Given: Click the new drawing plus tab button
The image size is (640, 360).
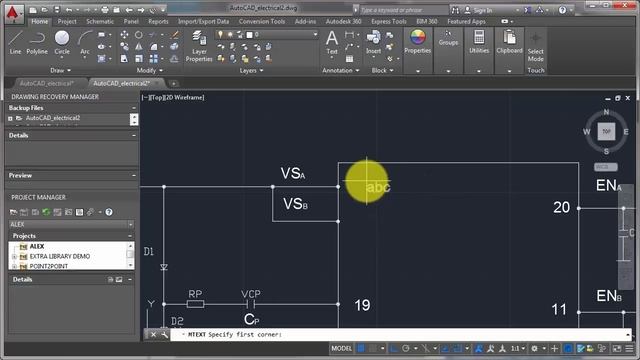Looking at the screenshot, I should click(173, 84).
